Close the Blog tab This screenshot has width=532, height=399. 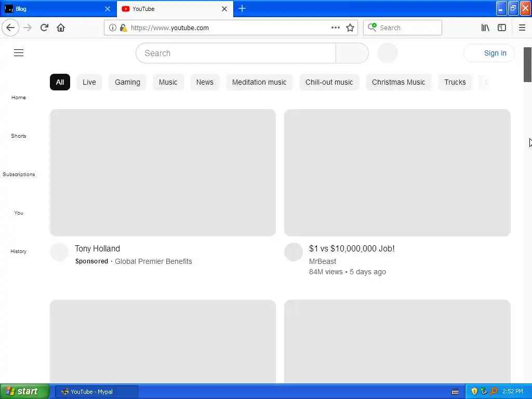click(x=107, y=9)
